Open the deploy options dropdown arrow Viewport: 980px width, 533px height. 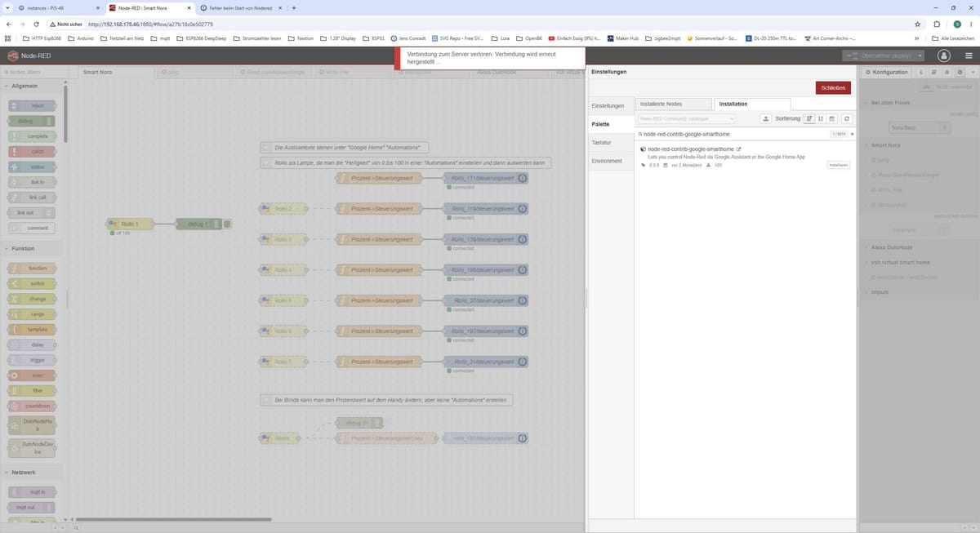[x=920, y=56]
